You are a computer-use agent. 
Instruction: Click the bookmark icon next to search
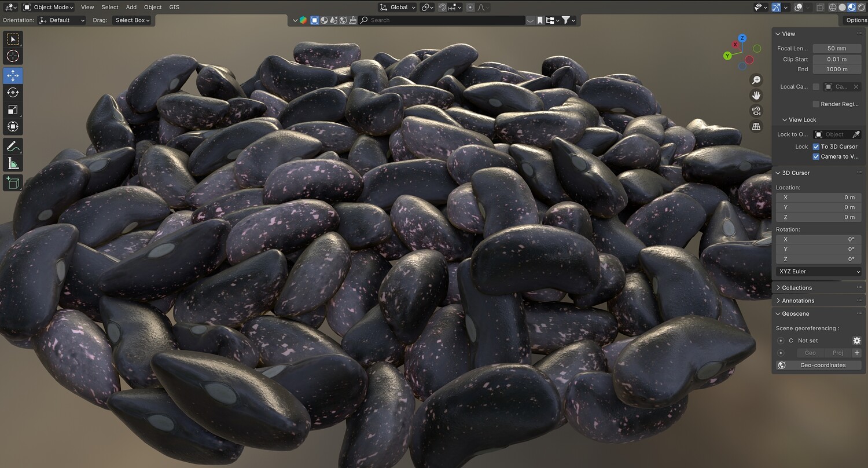click(x=540, y=20)
